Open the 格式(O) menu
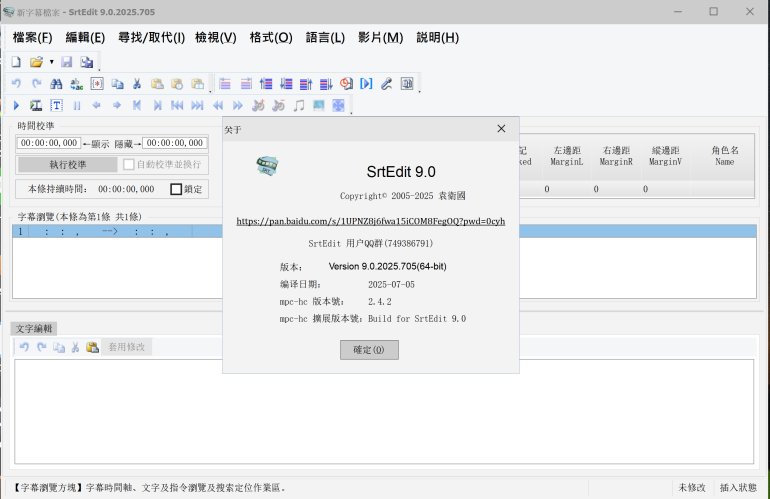 [x=270, y=37]
